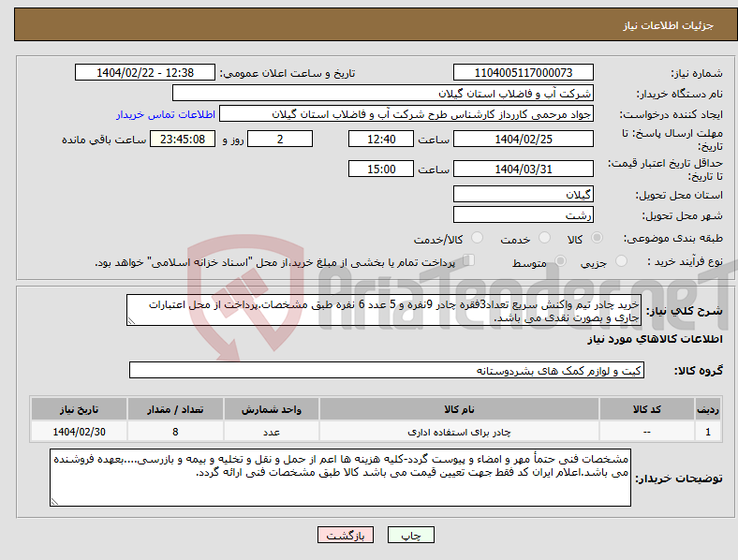Click the public announcement date field 1404/02/22
The width and height of the screenshot is (738, 560).
point(145,72)
